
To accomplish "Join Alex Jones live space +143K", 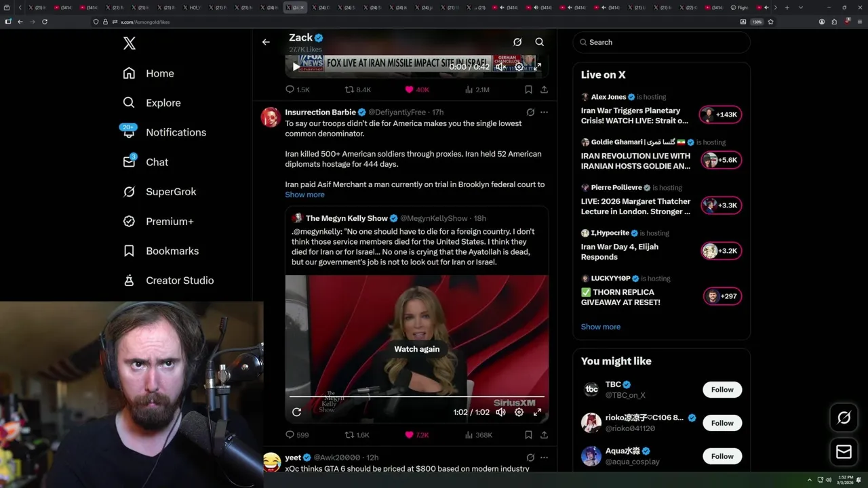I will pyautogui.click(x=721, y=115).
